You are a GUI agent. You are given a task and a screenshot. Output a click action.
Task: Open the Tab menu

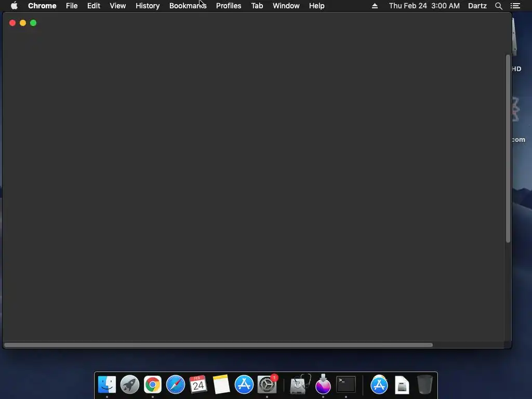point(257,6)
